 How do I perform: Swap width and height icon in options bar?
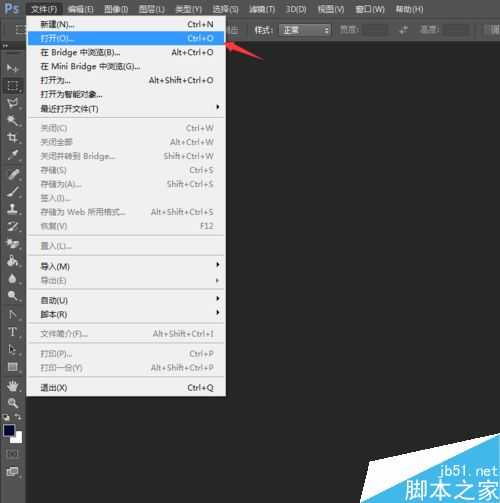pos(403,30)
